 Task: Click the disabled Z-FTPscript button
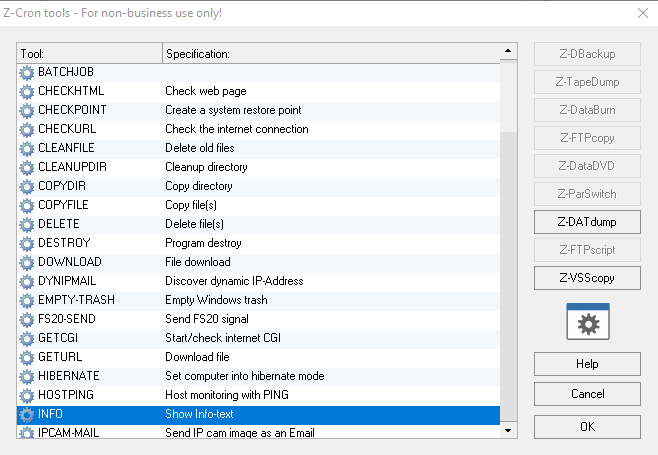pos(587,250)
